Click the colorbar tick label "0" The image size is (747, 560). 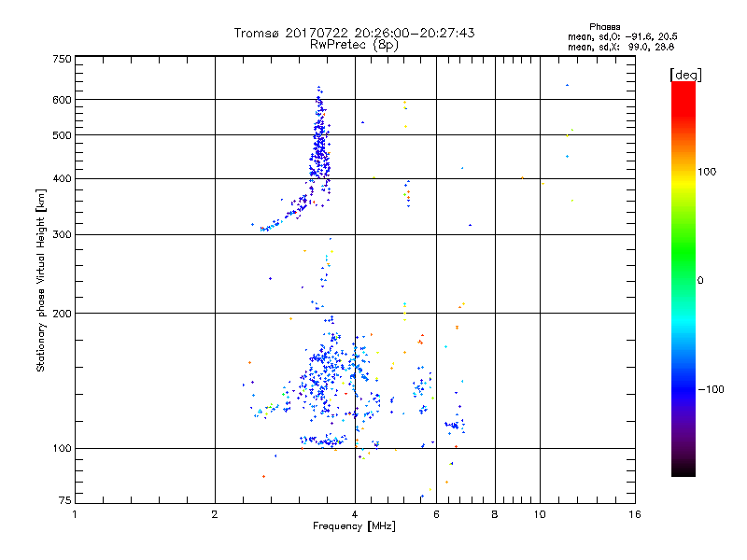pyautogui.click(x=700, y=281)
